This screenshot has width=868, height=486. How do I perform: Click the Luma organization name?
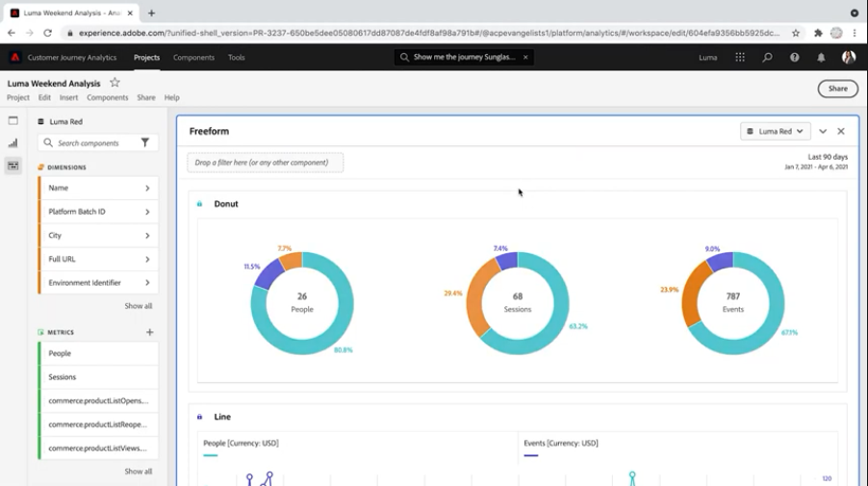click(x=707, y=57)
